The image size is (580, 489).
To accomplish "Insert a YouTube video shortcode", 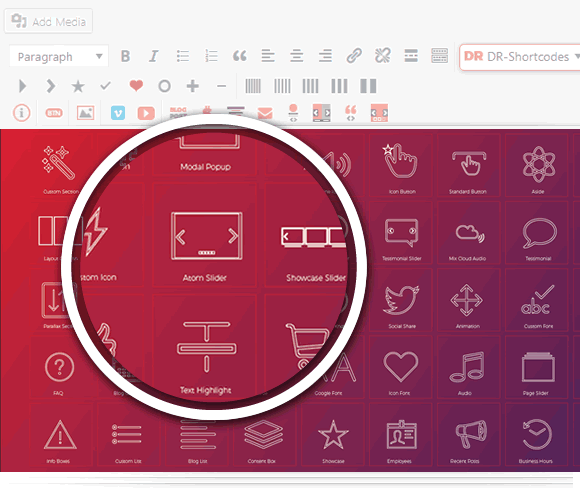I will click(x=146, y=113).
